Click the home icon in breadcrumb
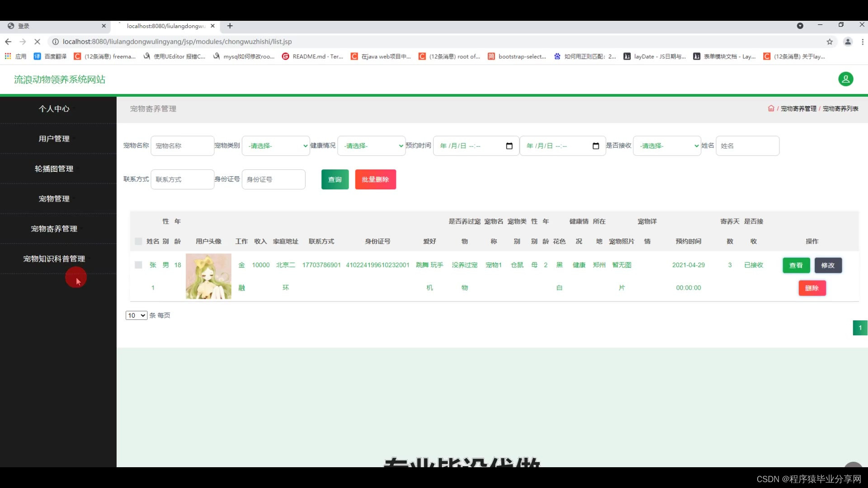The width and height of the screenshot is (868, 488). 771,108
